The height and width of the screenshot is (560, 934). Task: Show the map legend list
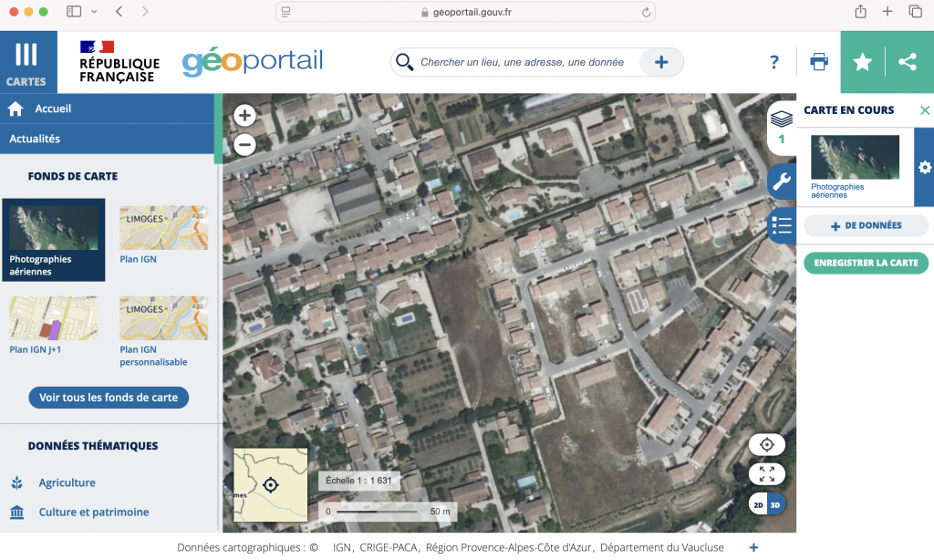[782, 225]
